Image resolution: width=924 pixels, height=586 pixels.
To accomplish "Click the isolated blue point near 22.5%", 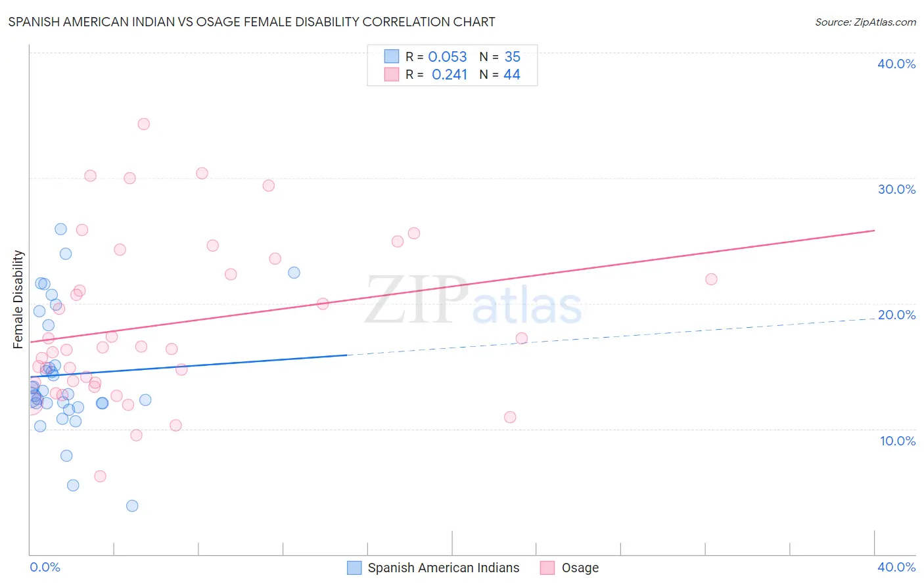I will [294, 272].
